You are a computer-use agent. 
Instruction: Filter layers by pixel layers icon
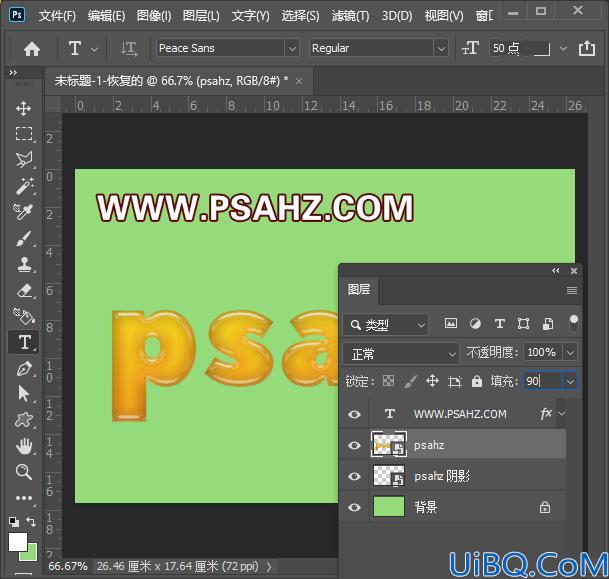coord(451,323)
